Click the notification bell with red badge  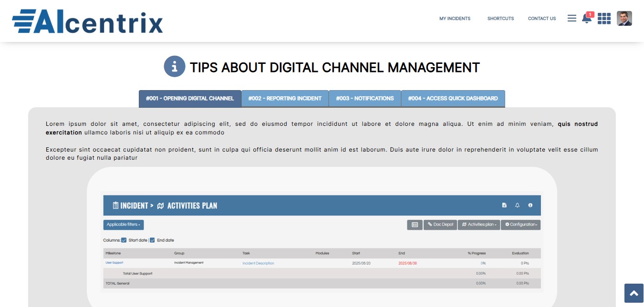tap(586, 19)
